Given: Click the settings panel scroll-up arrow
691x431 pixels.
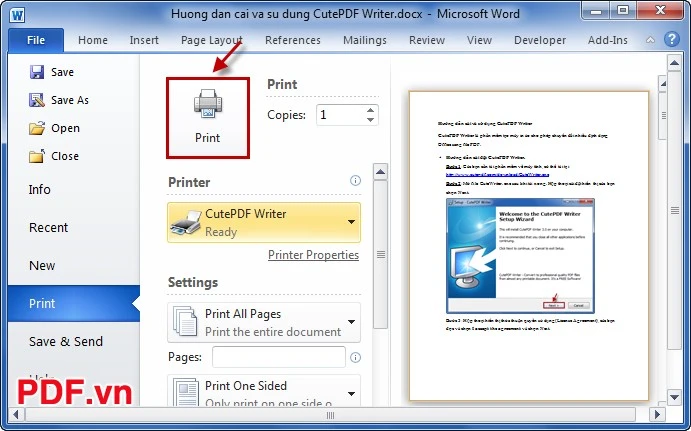Looking at the screenshot, I should tap(380, 172).
